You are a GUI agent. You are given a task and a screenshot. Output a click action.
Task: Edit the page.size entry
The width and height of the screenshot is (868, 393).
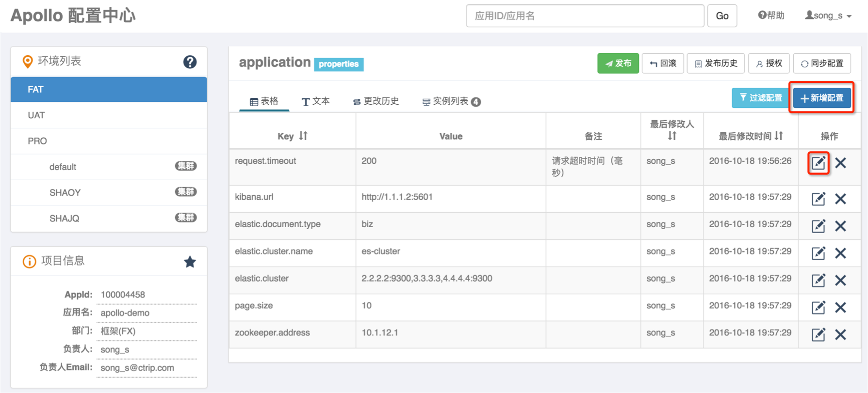(x=818, y=307)
